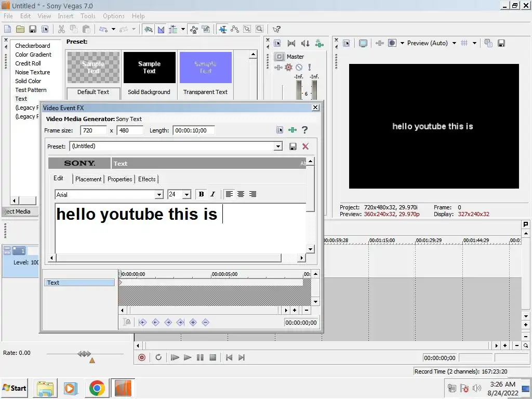Center align the text
The height and width of the screenshot is (399, 532).
[241, 194]
